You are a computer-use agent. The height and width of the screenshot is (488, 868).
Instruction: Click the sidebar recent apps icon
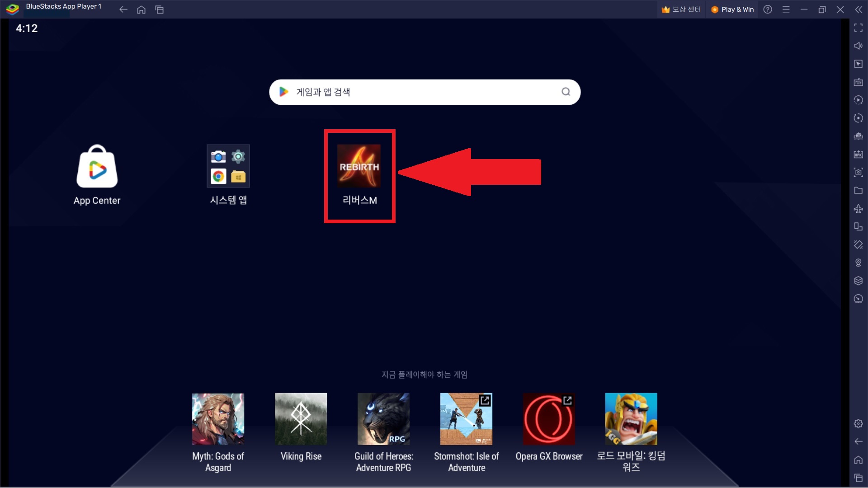point(859,478)
